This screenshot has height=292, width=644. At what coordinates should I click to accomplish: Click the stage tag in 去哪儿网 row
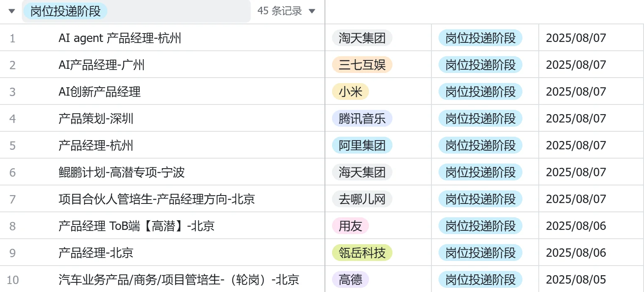click(x=480, y=199)
